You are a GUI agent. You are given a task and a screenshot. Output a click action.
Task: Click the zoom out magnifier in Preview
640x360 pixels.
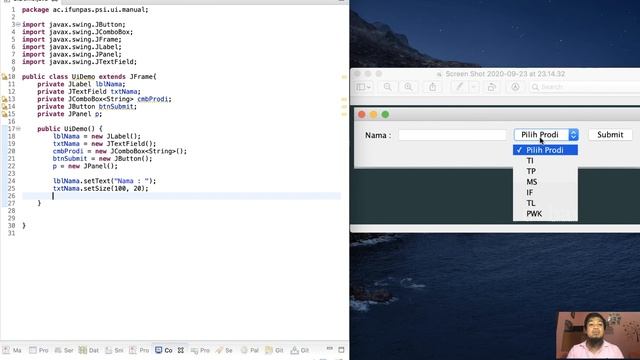(x=387, y=87)
